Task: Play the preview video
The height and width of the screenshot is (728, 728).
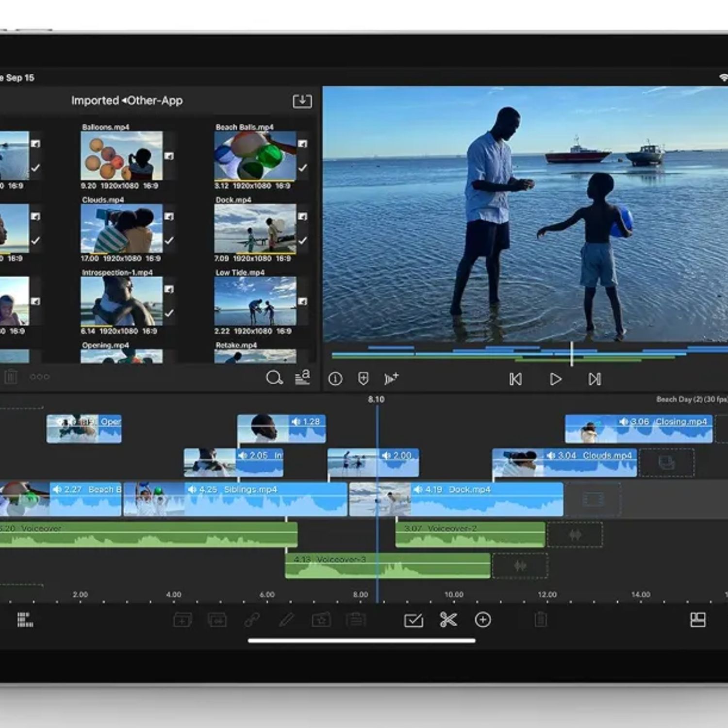Action: (x=556, y=379)
